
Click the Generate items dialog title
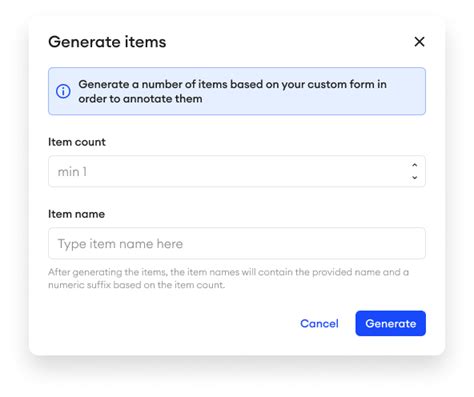coord(107,42)
